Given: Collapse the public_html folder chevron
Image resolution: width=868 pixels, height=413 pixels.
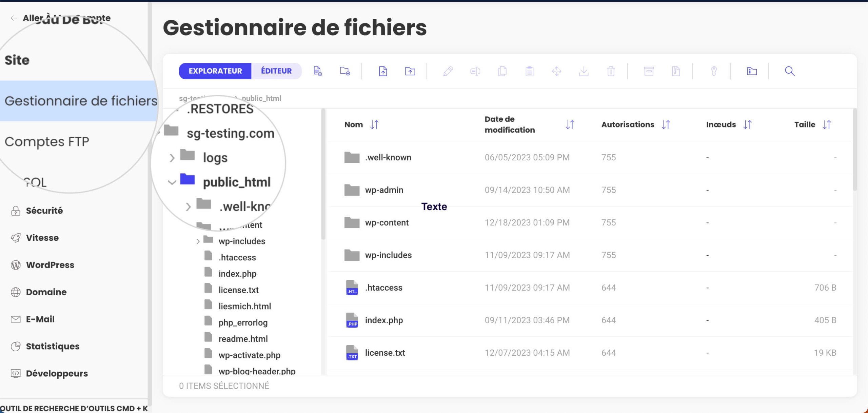Looking at the screenshot, I should click(x=172, y=182).
